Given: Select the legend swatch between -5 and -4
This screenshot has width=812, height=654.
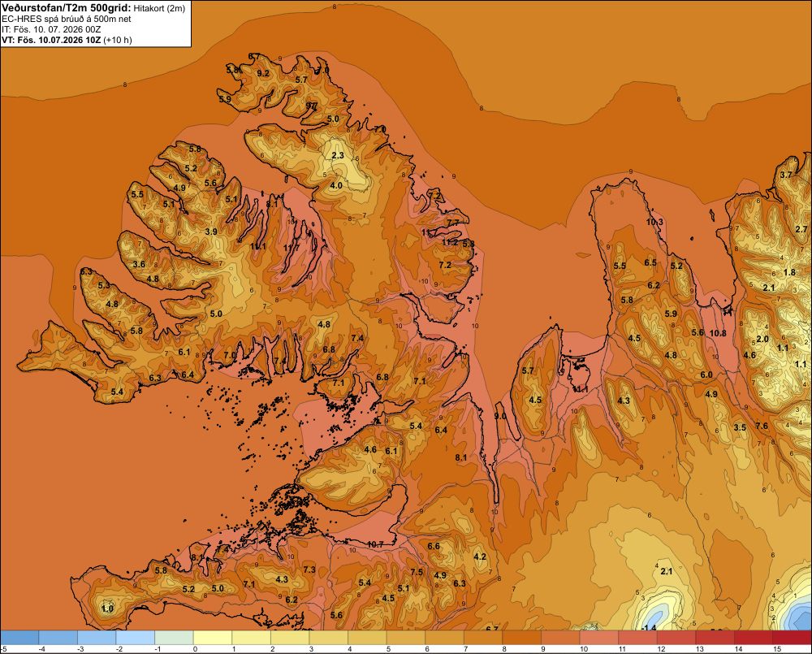Looking at the screenshot, I should [x=19, y=638].
